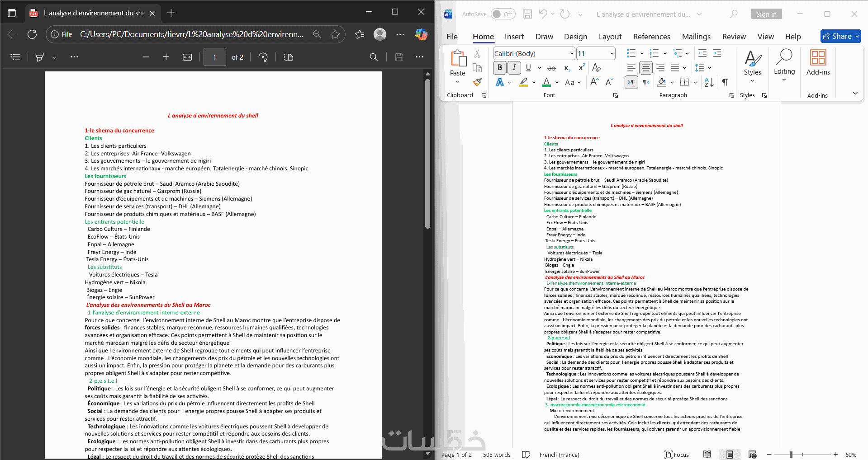
Task: Refresh the Edge browser page
Action: [32, 34]
